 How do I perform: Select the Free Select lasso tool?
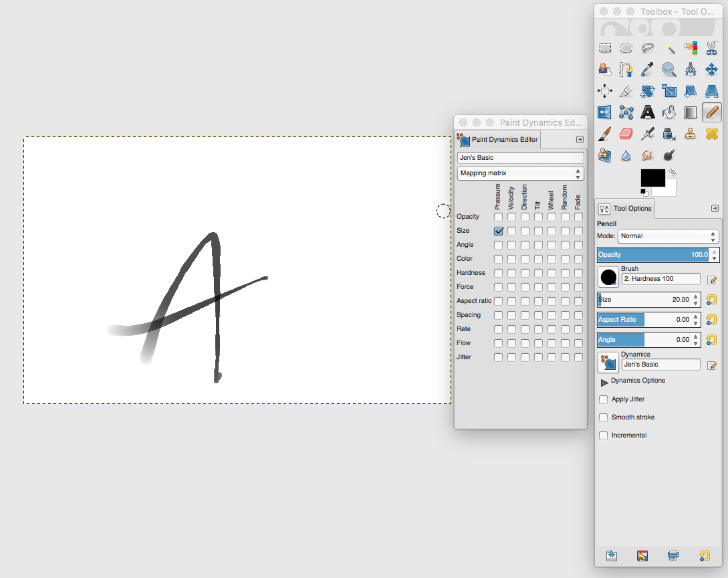pyautogui.click(x=648, y=48)
